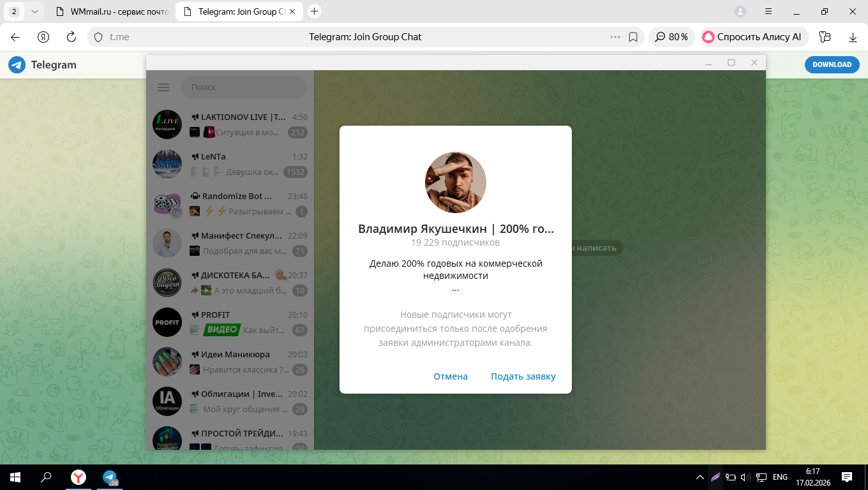Click Подать заявку to submit join request
Viewport: 868px width, 490px height.
523,376
